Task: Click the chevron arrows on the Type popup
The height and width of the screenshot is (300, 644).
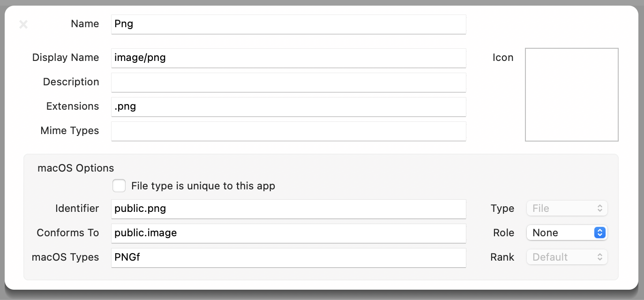Action: pos(599,208)
